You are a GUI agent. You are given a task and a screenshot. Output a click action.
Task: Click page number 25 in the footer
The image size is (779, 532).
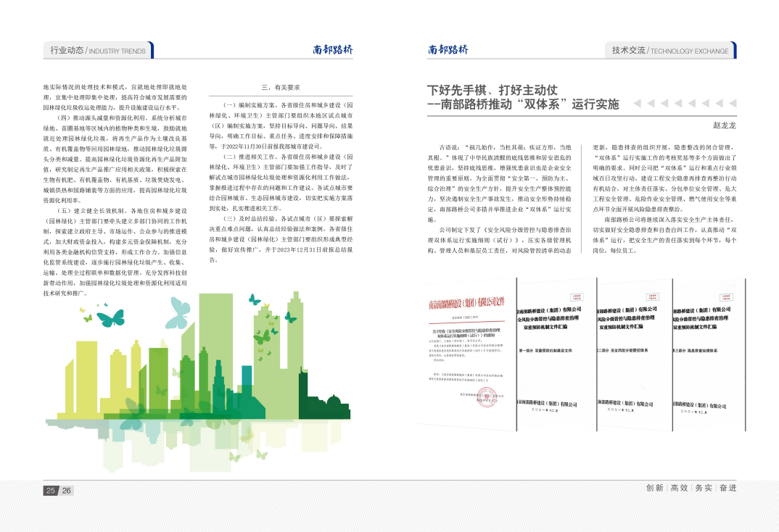click(51, 490)
